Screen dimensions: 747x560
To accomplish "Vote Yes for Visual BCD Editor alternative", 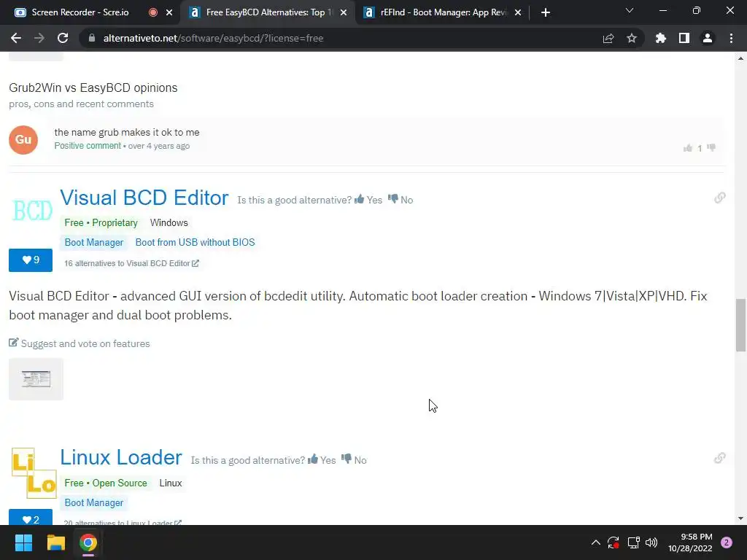I will coord(368,200).
